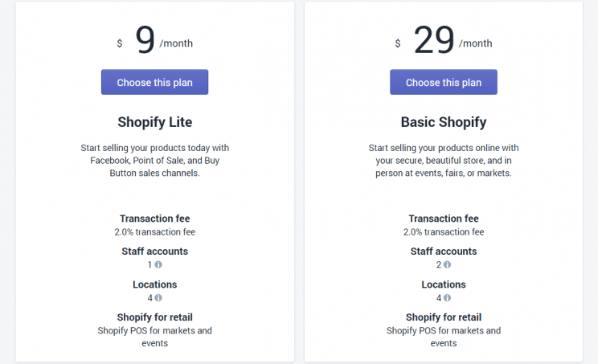The height and width of the screenshot is (364, 598).
Task: Select the Shopify Lite plan title
Action: (155, 122)
